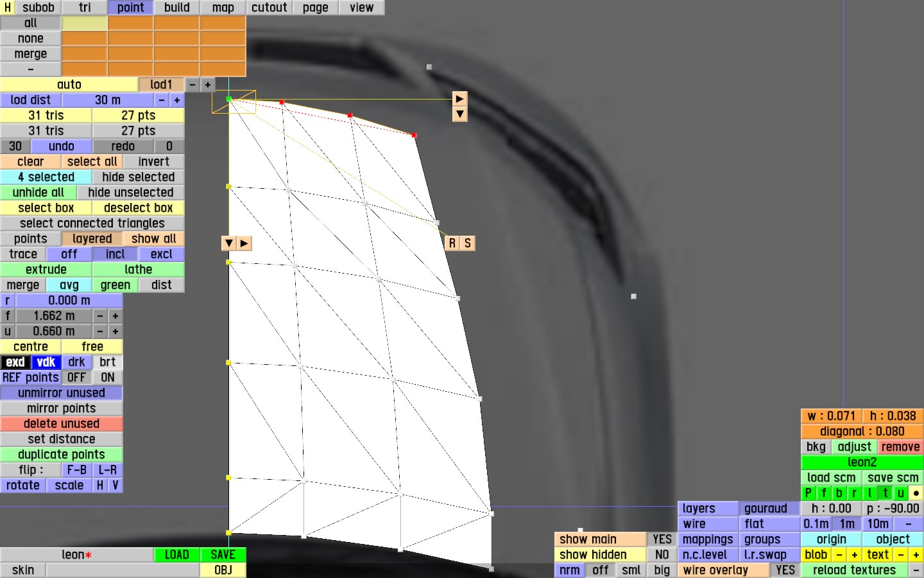This screenshot has height=578, width=924.
Task: Click hide unselected
Action: tap(131, 193)
